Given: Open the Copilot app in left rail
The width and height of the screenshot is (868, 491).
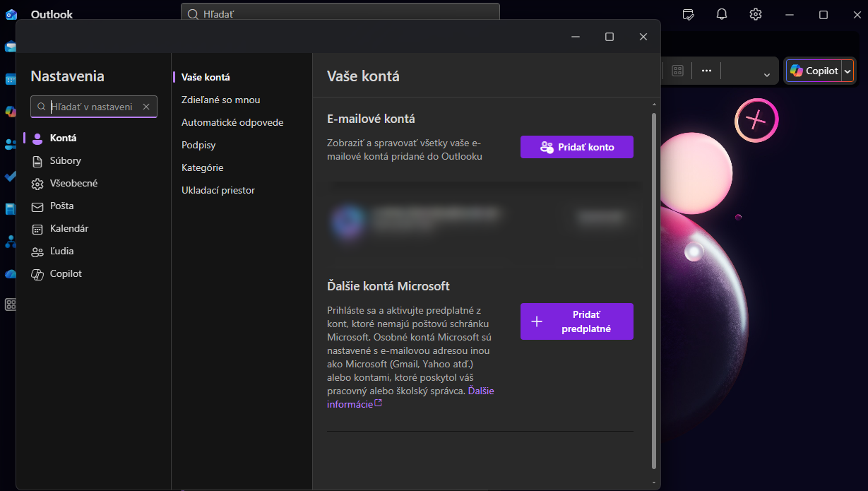Looking at the screenshot, I should 10,111.
